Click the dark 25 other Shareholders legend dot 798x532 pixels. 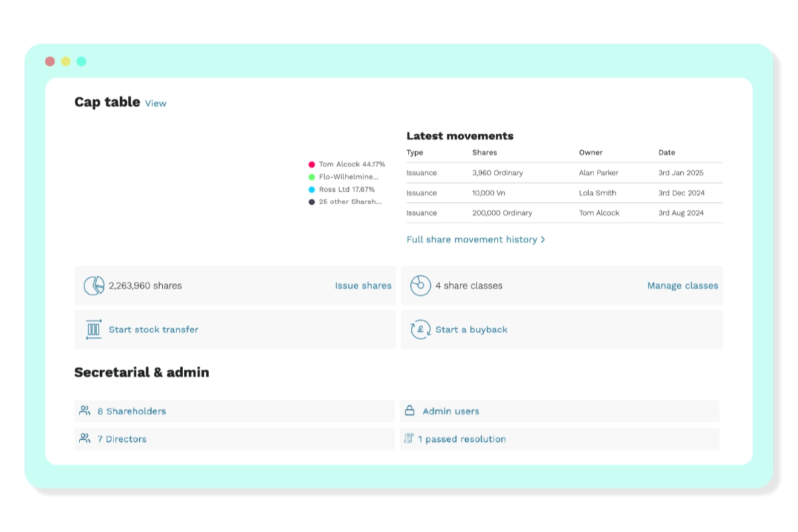click(x=312, y=201)
